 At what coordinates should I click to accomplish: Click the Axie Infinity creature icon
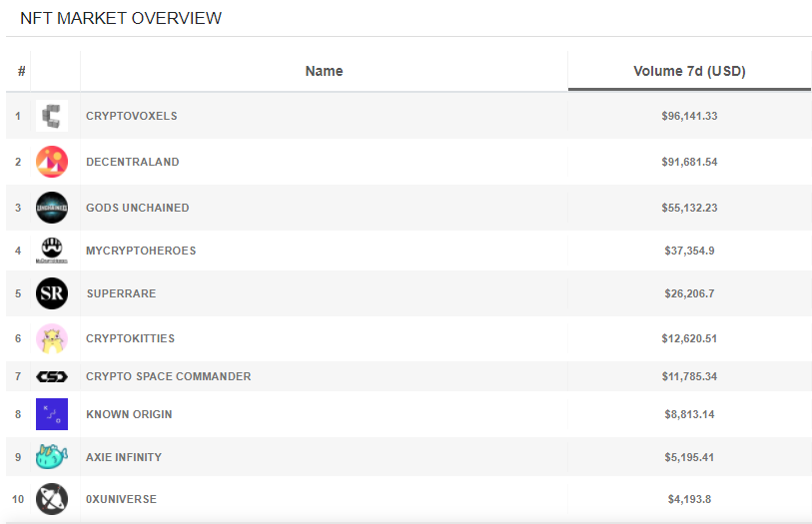pos(52,457)
